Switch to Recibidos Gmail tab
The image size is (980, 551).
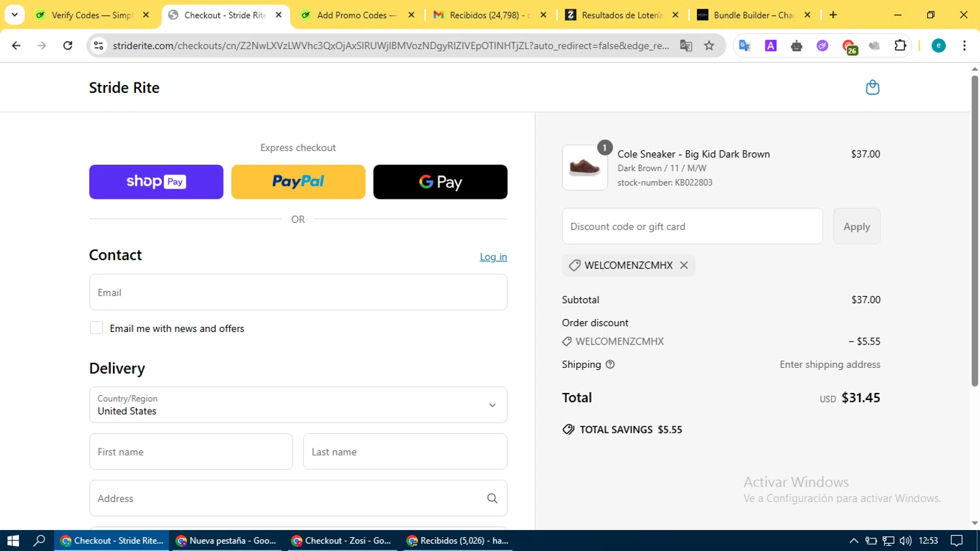pyautogui.click(x=490, y=14)
